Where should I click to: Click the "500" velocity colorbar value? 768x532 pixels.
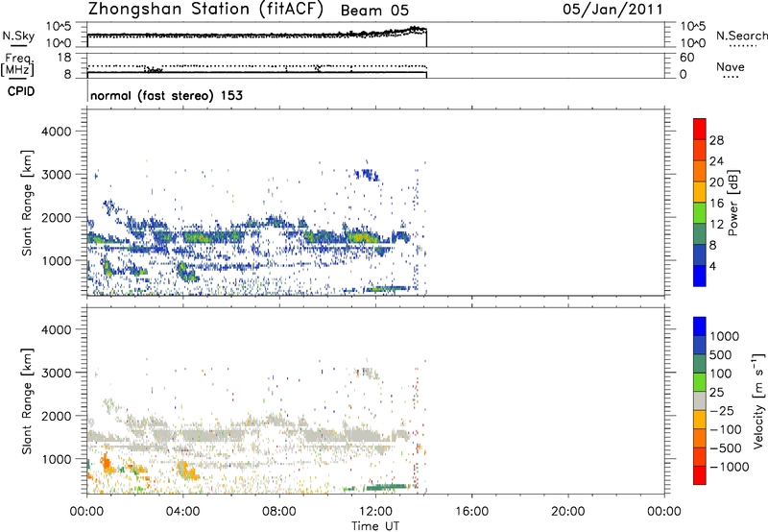[720, 354]
